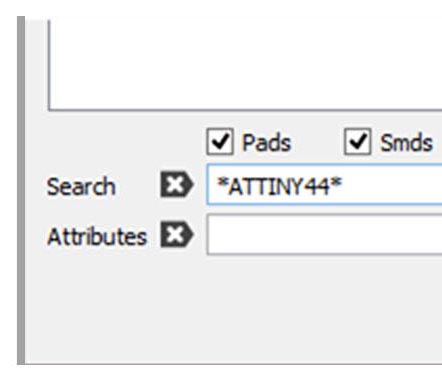Image resolution: width=442 pixels, height=372 pixels.
Task: Click the Attributes label
Action: 97,236
